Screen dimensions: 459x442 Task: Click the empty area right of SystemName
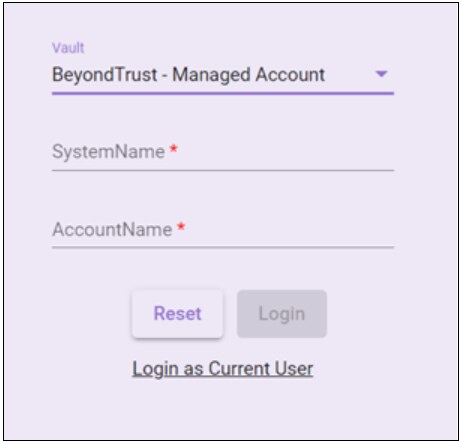[x=287, y=152]
